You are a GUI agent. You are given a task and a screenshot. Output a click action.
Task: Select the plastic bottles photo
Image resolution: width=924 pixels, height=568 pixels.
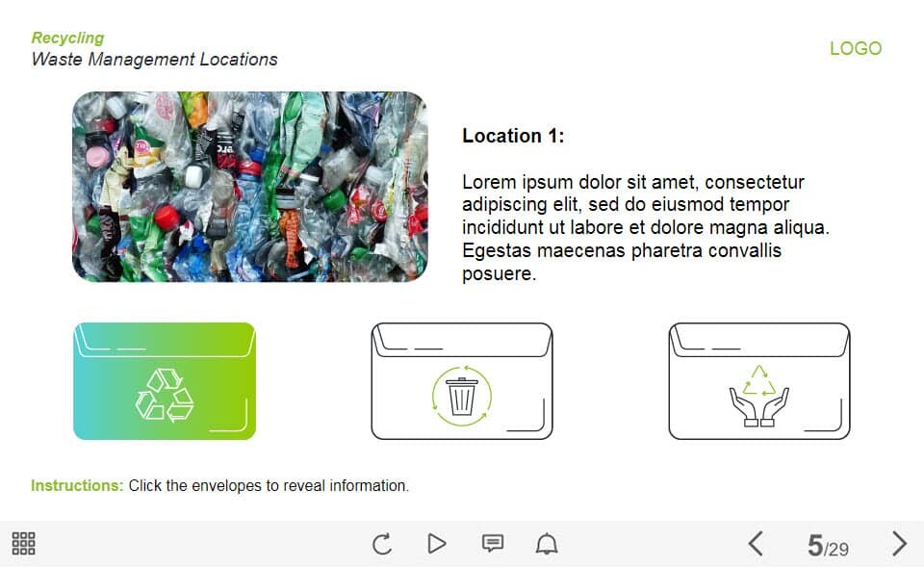[x=249, y=187]
